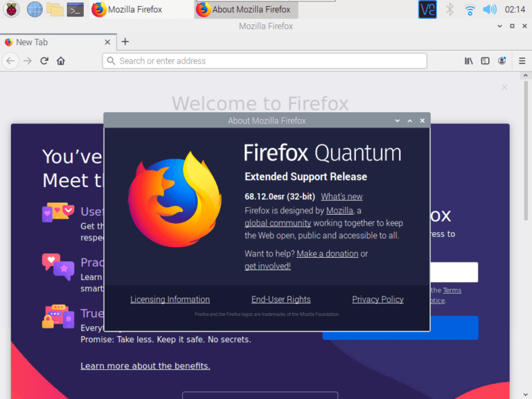
Task: Click the Bluetooth tray icon
Action: click(x=450, y=9)
